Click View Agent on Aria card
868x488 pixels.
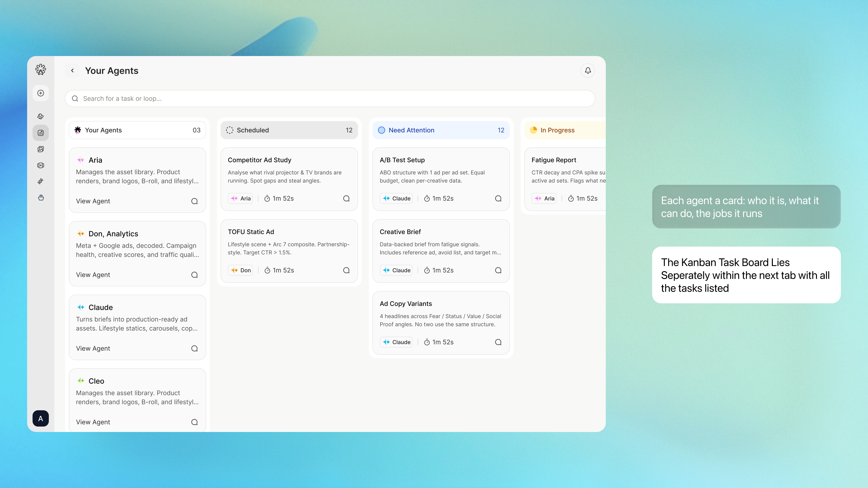pyautogui.click(x=93, y=201)
